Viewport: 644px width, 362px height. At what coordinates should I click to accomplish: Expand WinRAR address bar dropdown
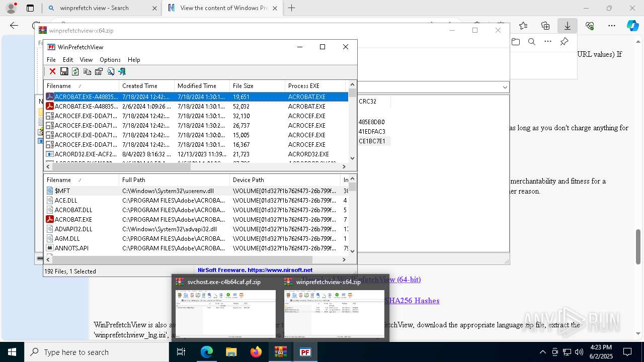tap(505, 87)
